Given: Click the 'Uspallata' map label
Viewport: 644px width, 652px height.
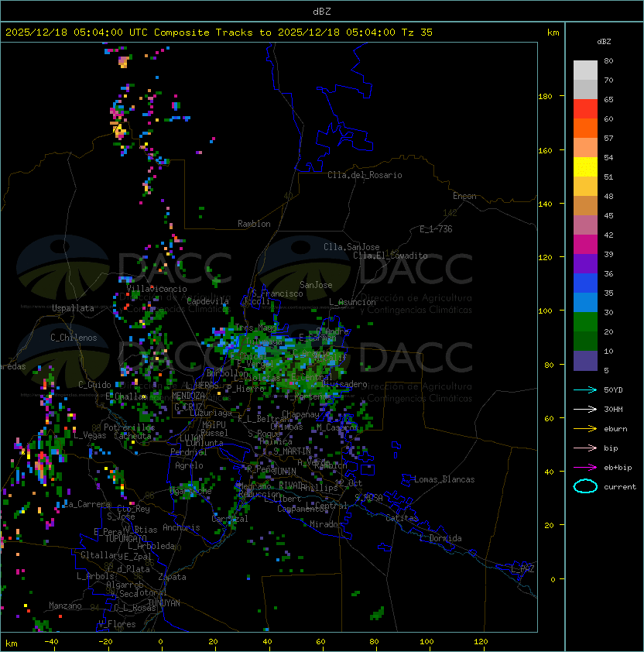Looking at the screenshot, I should pos(74,308).
